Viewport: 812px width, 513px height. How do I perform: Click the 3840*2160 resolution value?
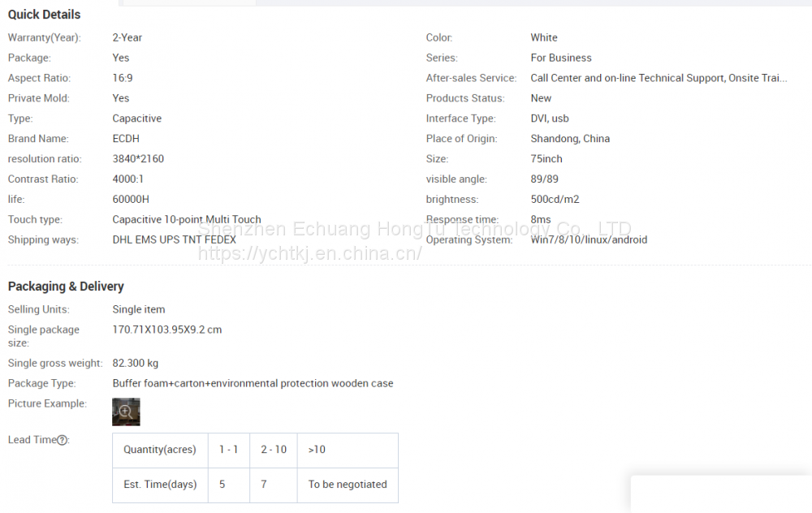pos(138,159)
